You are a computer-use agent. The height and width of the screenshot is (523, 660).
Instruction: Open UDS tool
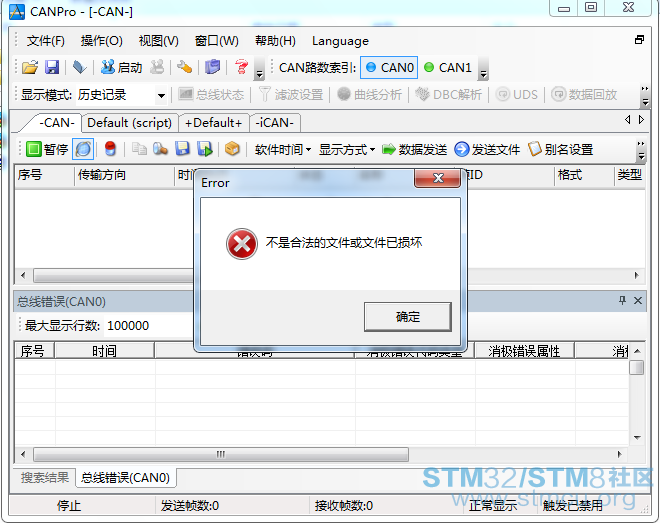coord(517,95)
